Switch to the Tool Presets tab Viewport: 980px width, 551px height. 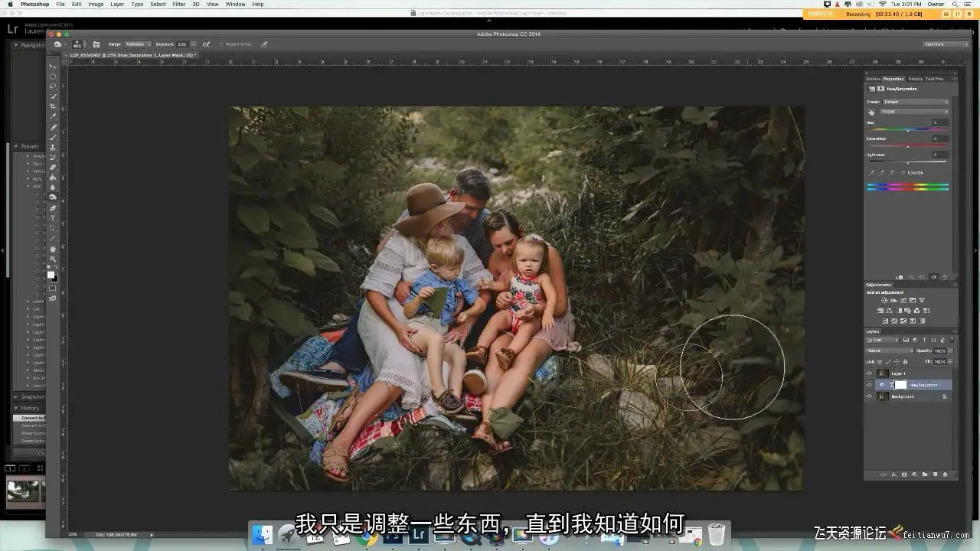(x=935, y=79)
